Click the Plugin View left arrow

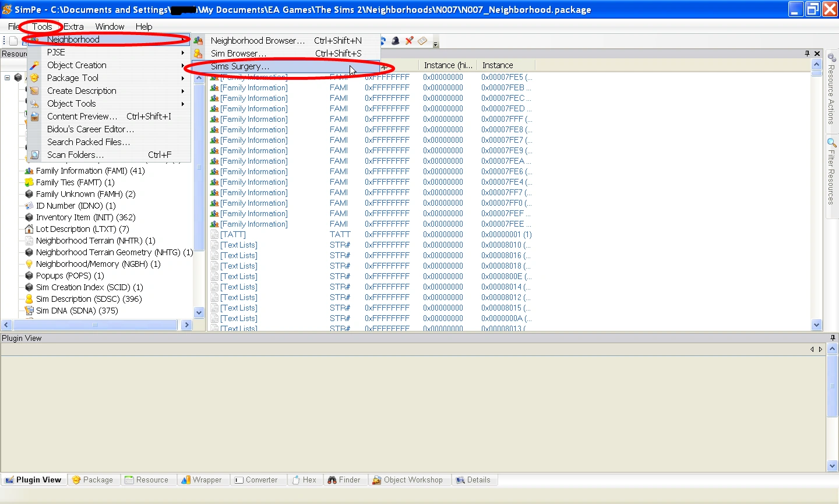[x=812, y=350]
